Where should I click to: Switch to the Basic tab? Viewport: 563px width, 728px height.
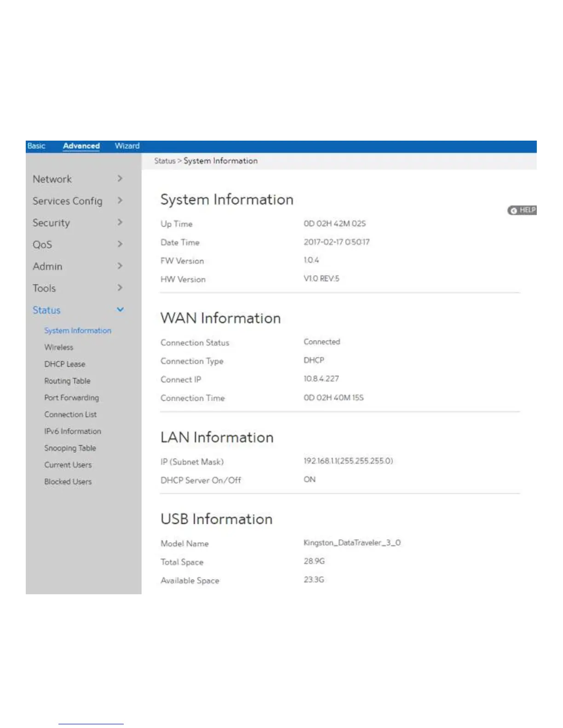[36, 146]
